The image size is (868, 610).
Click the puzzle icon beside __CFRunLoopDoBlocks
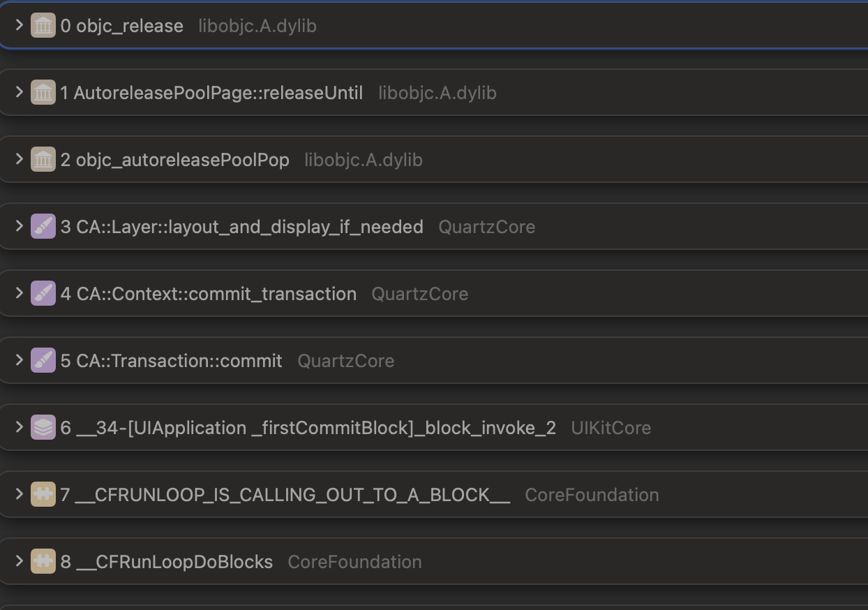(x=43, y=562)
